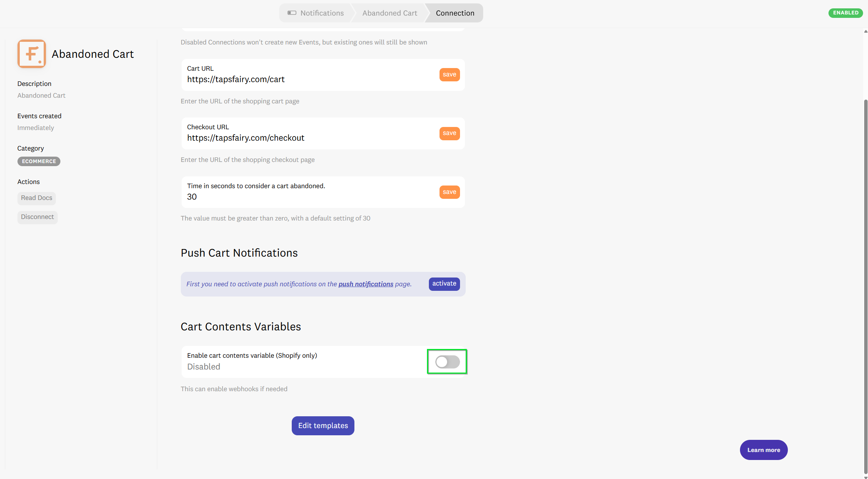Open Read Docs action
This screenshot has width=868, height=479.
[x=36, y=198]
